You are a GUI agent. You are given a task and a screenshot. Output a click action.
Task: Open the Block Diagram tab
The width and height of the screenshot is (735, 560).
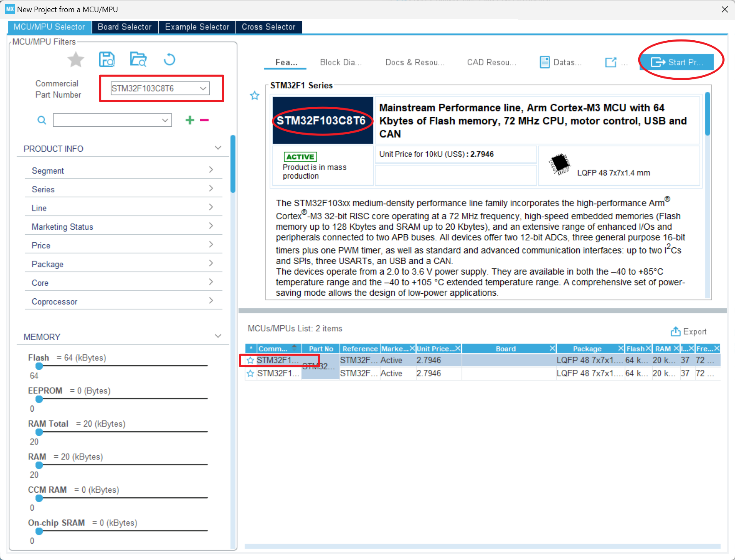pyautogui.click(x=341, y=62)
